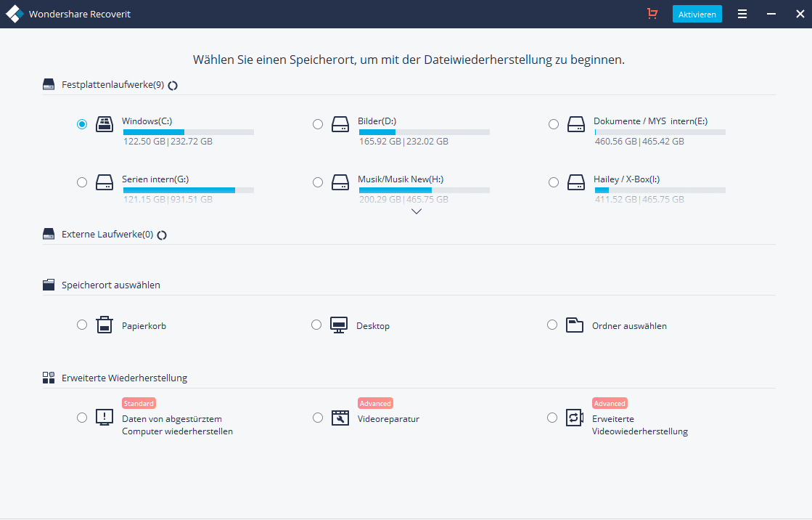Click the Musik/Musik New(H:) drive icon
This screenshot has width=812, height=520.
click(340, 182)
